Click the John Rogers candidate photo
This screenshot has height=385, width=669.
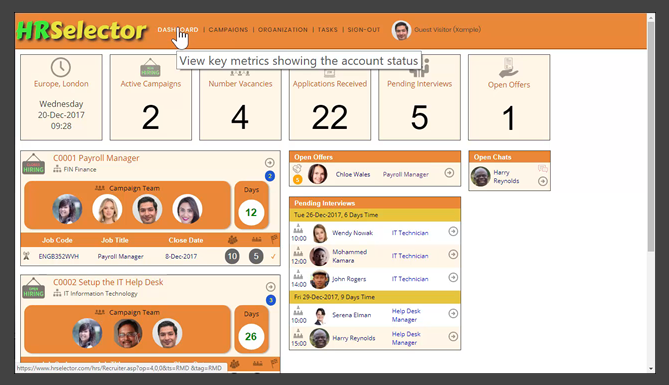coord(319,279)
